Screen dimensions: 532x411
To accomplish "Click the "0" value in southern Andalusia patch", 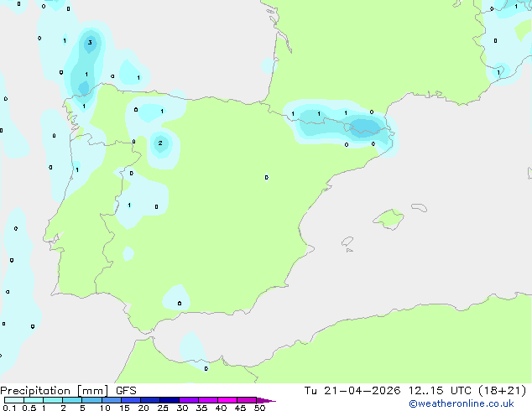I will [180, 303].
